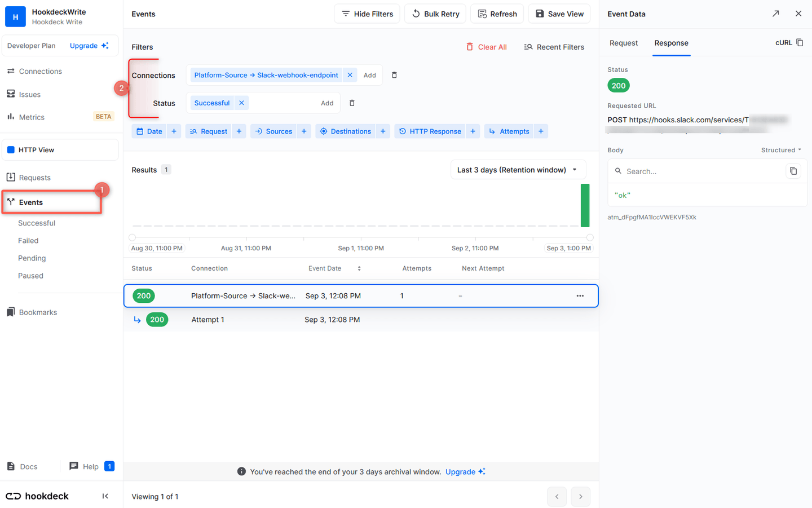Click the Bulk Retry button
The height and width of the screenshot is (508, 812).
[435, 13]
